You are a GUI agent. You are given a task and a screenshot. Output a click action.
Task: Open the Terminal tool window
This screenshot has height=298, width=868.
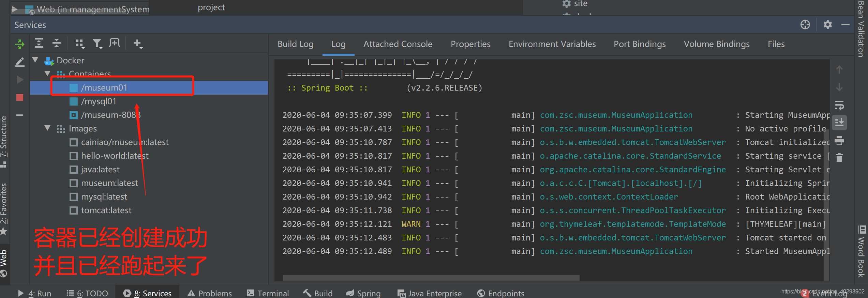click(268, 293)
